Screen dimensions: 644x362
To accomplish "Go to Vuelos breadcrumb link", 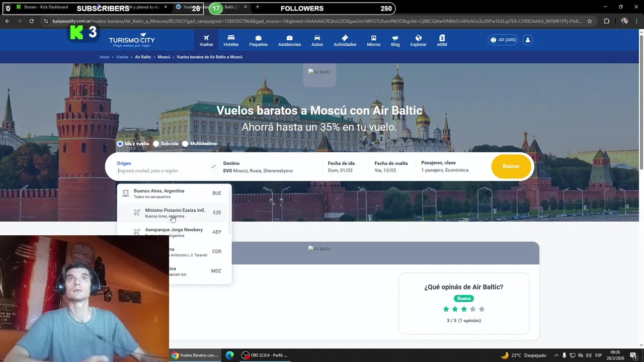I will (x=122, y=57).
